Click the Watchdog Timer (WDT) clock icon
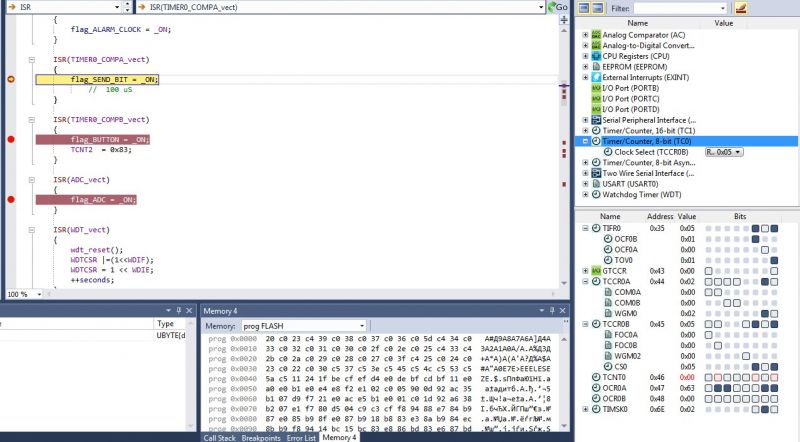The image size is (800, 442). (x=596, y=194)
